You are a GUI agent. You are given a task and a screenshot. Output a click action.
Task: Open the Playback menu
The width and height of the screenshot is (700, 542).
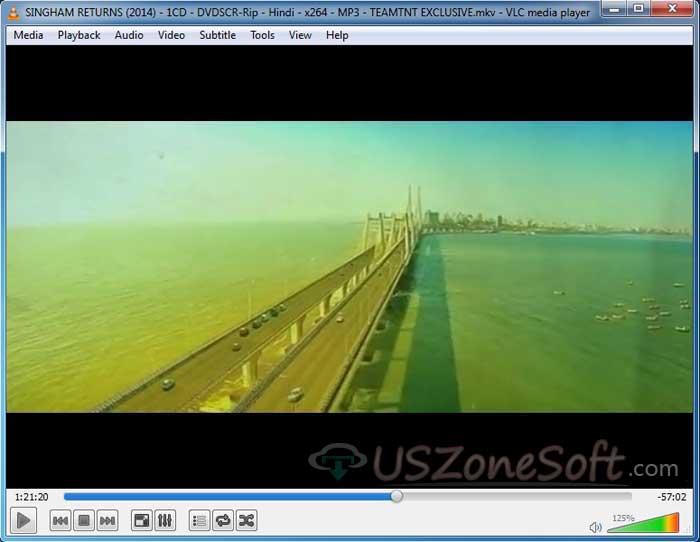tap(79, 35)
